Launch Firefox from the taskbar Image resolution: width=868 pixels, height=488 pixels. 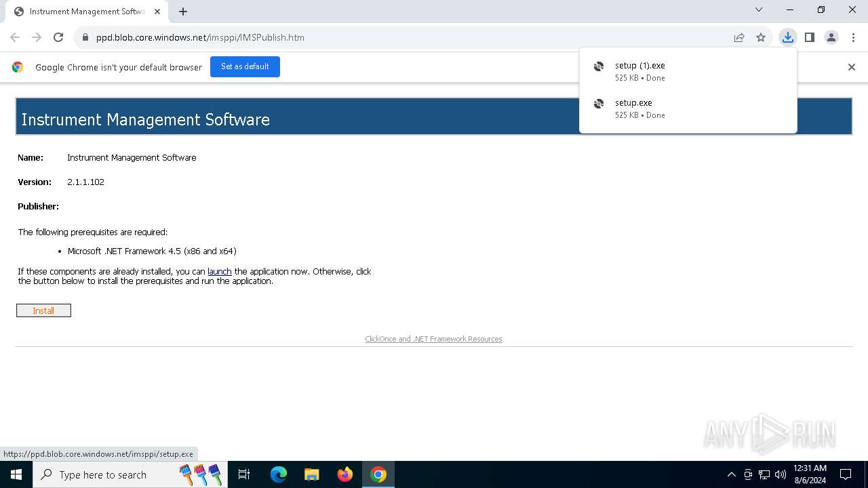tap(345, 474)
